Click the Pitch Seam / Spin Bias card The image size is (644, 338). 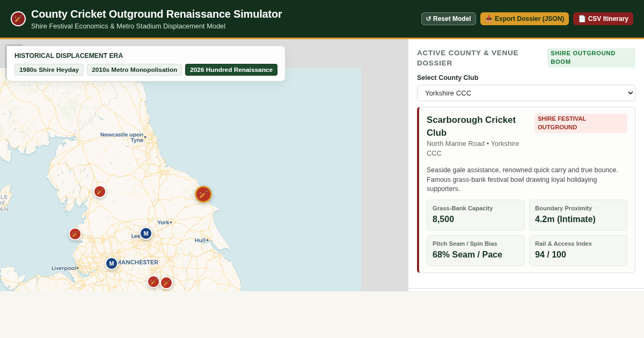pyautogui.click(x=475, y=251)
